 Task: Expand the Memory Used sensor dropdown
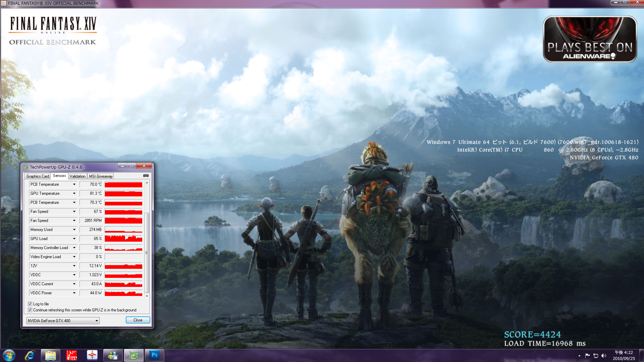(x=74, y=230)
